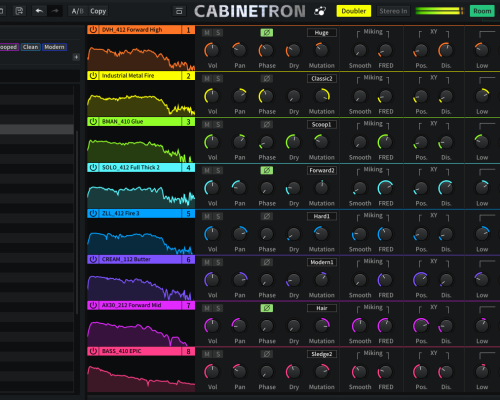Solo slot 7 with the S button
The image size is (500, 400).
click(218, 308)
